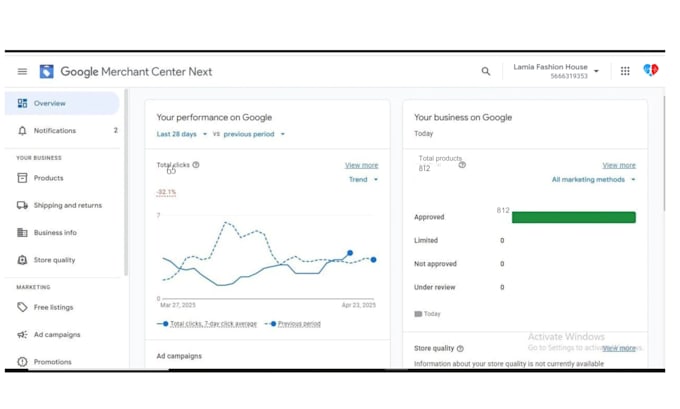Image resolution: width=680 pixels, height=409 pixels.
Task: Toggle Total clicks 7-day average legend
Action: 207,324
